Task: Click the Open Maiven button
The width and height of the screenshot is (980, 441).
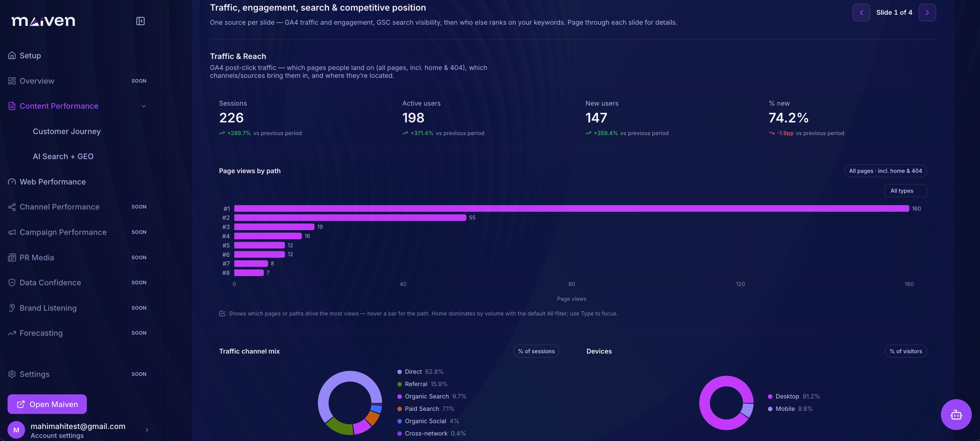Action: point(47,404)
